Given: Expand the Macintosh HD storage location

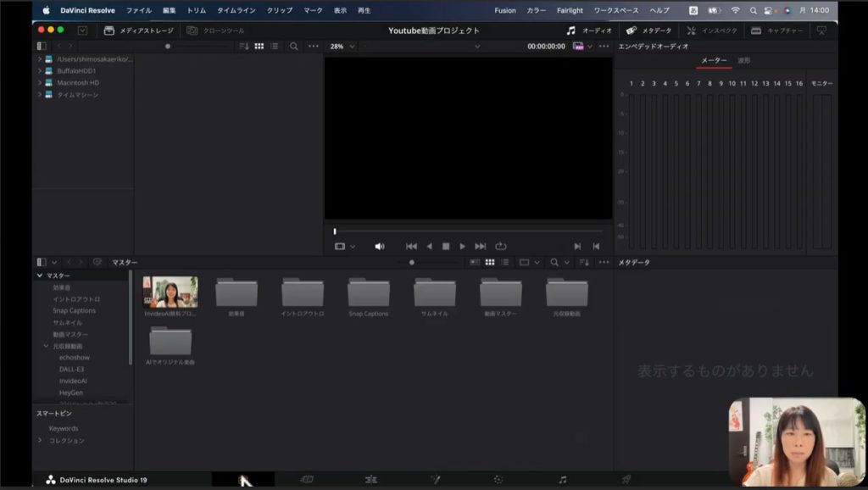Looking at the screenshot, I should (x=39, y=83).
